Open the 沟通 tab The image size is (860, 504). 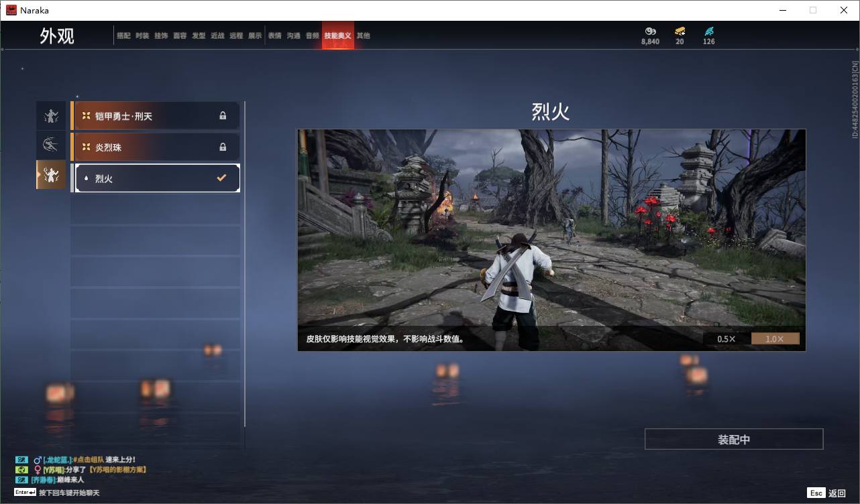pyautogui.click(x=294, y=36)
